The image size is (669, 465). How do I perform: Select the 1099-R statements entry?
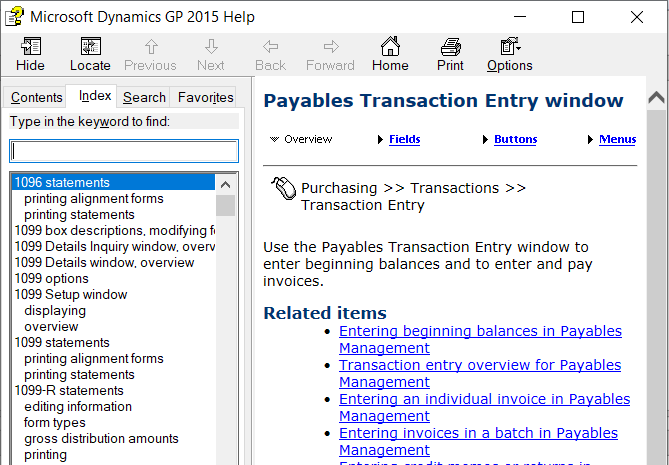[x=69, y=391]
